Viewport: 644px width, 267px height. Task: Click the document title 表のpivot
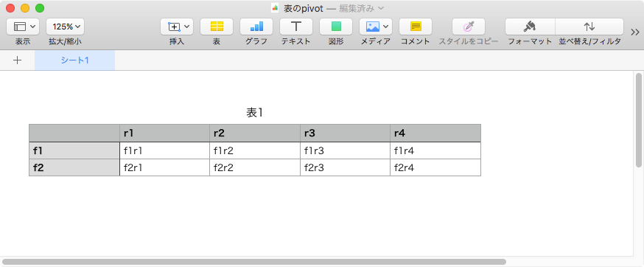(304, 8)
